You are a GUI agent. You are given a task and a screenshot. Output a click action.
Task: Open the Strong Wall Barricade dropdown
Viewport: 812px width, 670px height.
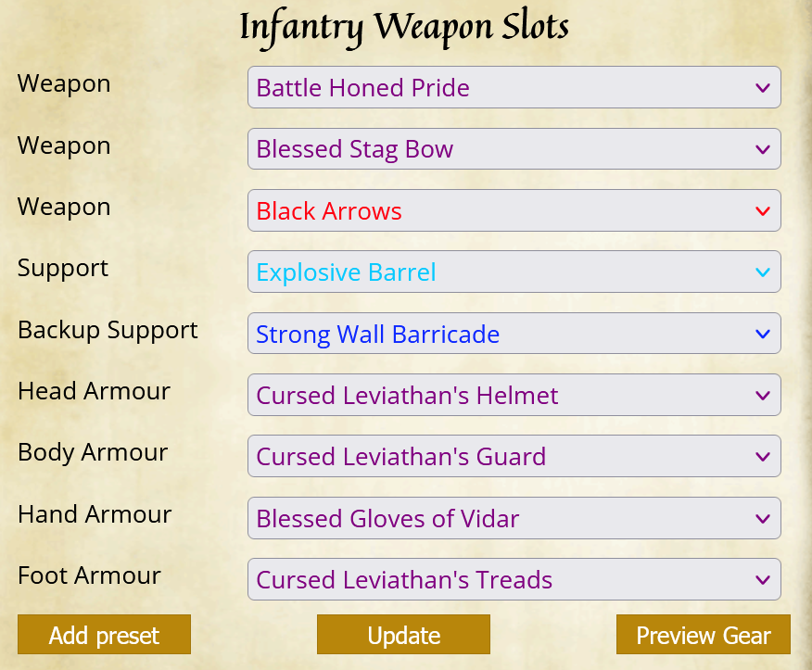(x=514, y=334)
